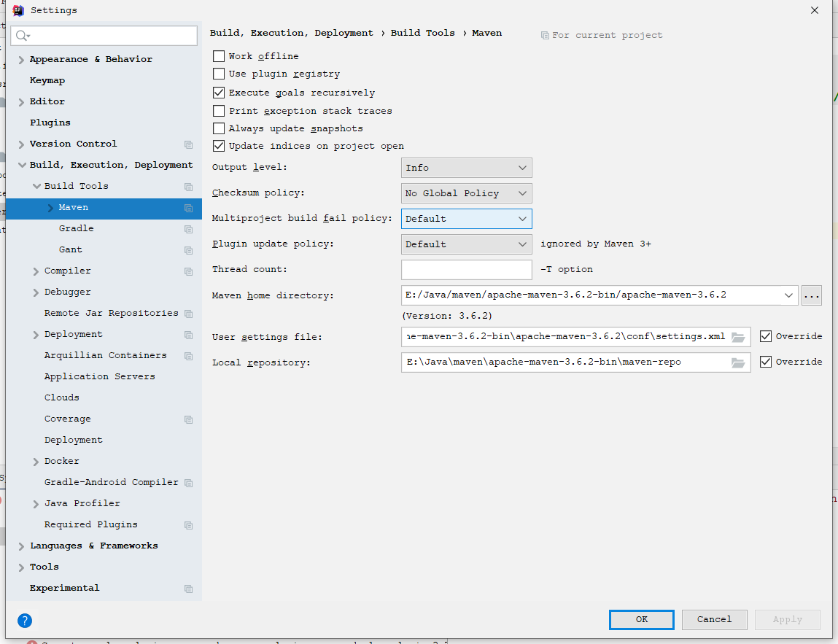Open the Plugin update policy dropdown
The height and width of the screenshot is (644, 838).
(x=467, y=244)
